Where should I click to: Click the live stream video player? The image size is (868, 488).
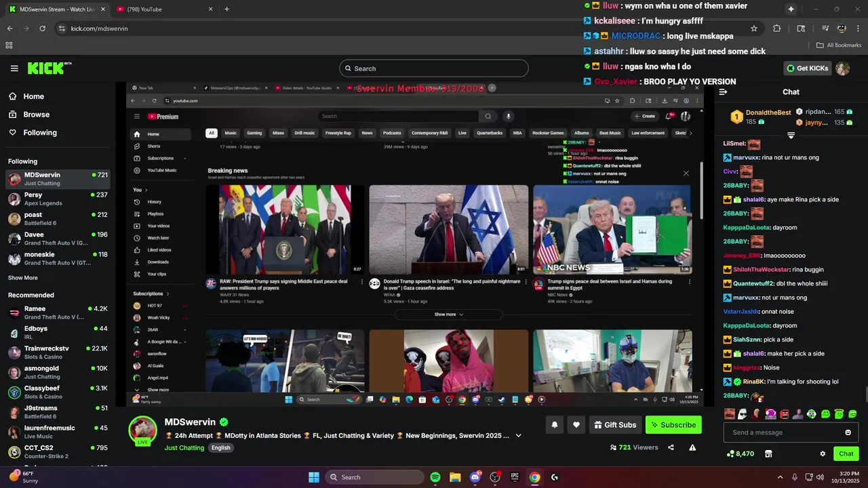[x=415, y=245]
